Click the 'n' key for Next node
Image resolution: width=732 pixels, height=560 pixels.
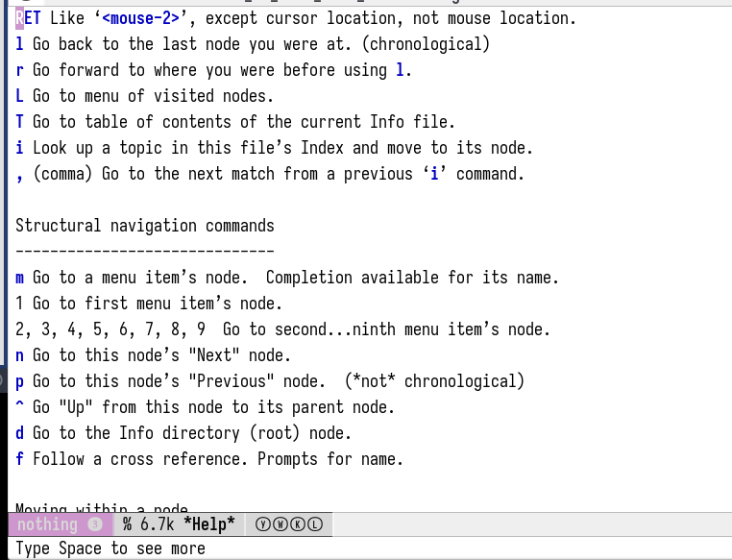click(20, 355)
